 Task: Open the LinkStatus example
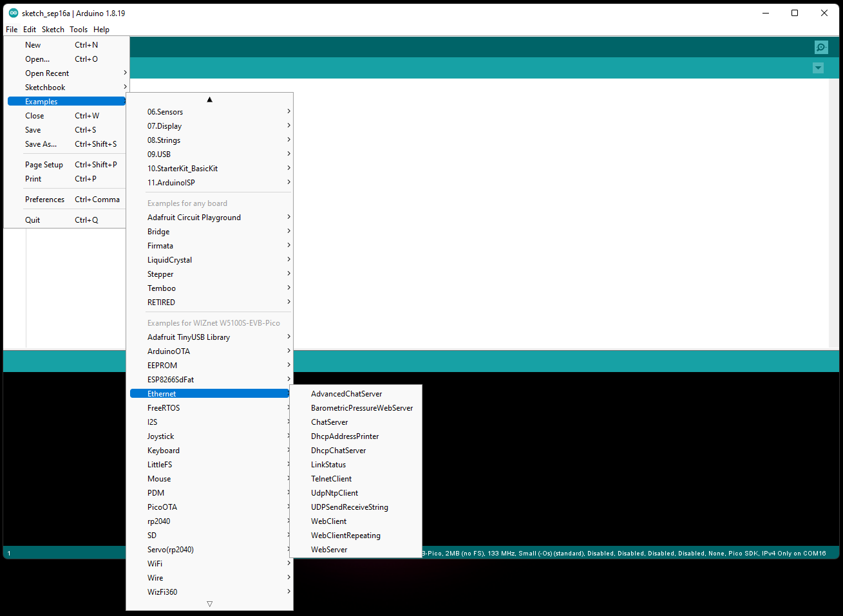tap(328, 464)
